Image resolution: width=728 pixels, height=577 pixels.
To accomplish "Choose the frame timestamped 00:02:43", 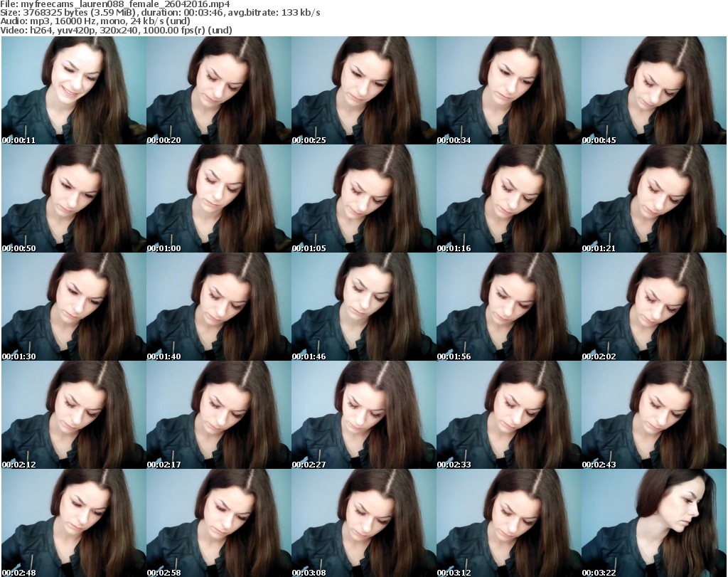I will click(654, 415).
